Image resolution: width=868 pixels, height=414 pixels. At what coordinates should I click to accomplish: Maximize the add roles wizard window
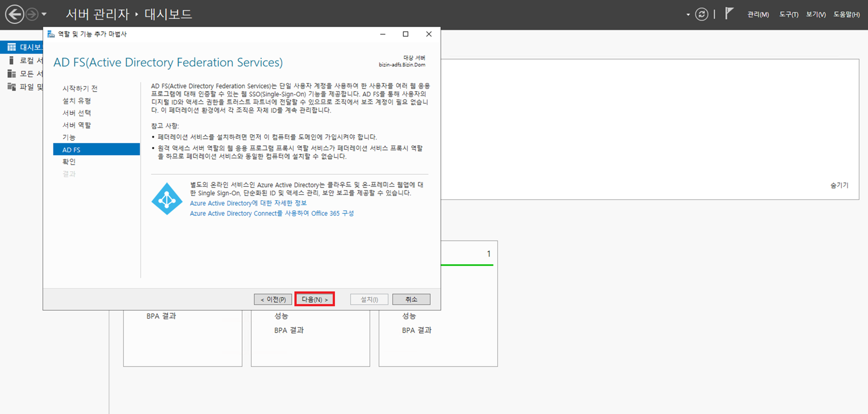coord(406,34)
